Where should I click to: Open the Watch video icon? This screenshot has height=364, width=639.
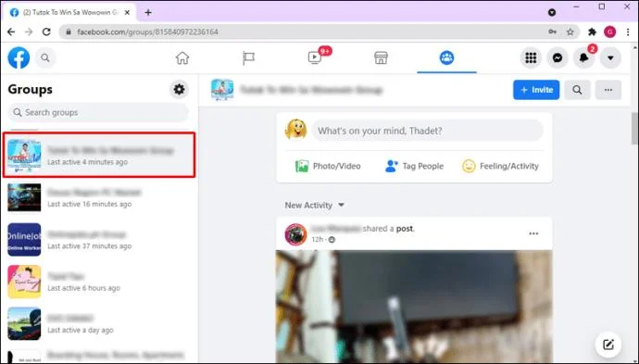click(x=315, y=57)
